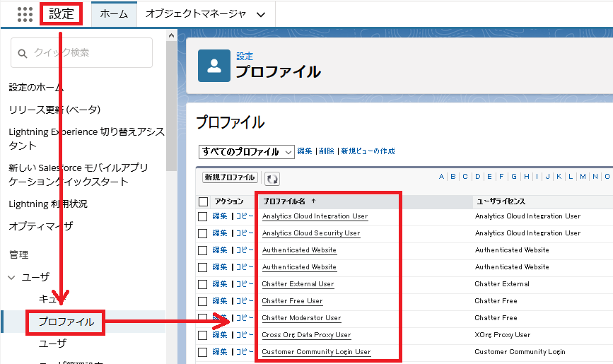Tick the select-all checkbox in the header row
The image size is (613, 364).
click(x=203, y=202)
